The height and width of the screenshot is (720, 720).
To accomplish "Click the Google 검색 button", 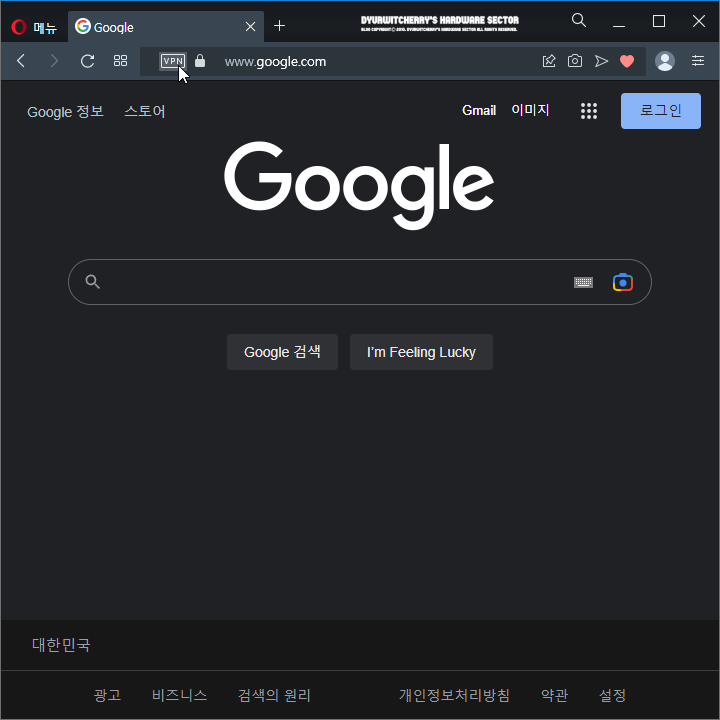I will click(282, 352).
